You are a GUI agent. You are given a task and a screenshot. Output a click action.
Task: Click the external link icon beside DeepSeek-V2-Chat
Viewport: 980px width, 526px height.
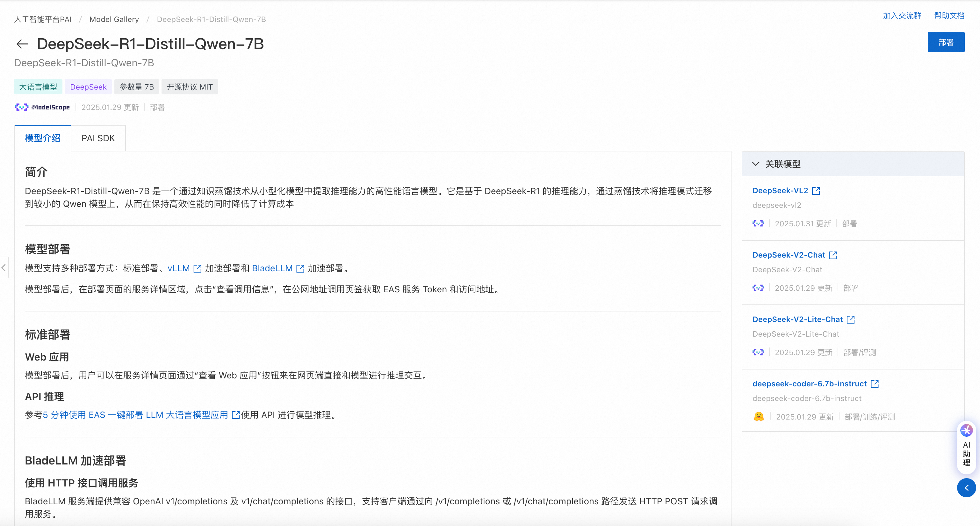click(833, 255)
